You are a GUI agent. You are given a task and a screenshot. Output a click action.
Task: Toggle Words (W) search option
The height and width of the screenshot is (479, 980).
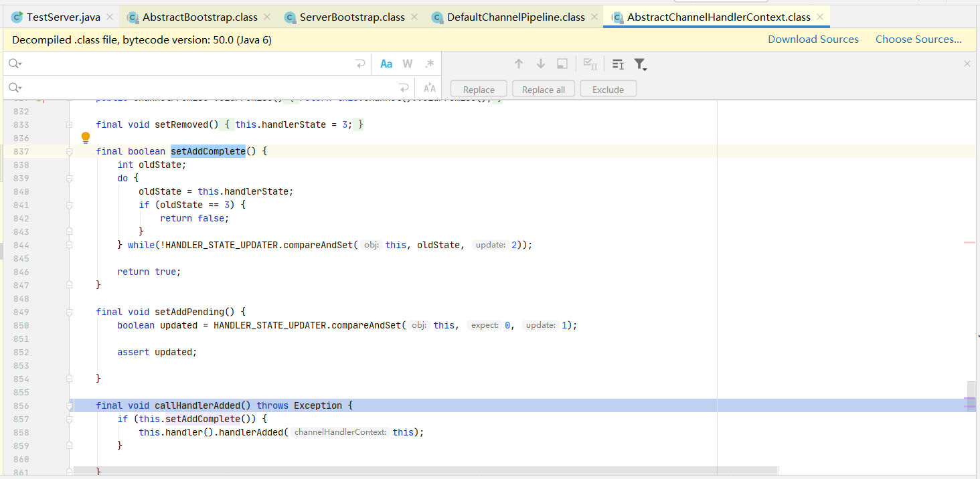tap(408, 64)
